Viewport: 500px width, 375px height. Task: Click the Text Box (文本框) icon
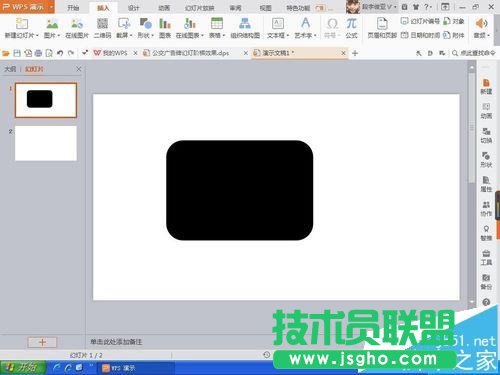[278, 24]
